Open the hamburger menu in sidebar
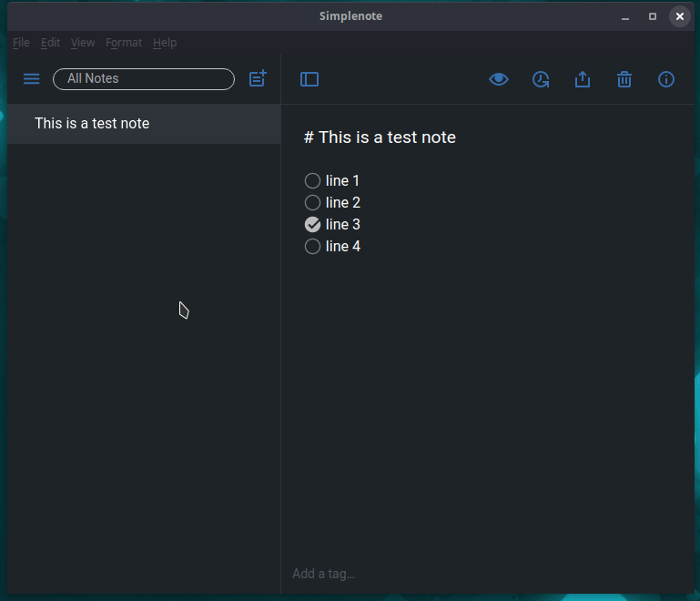The height and width of the screenshot is (601, 700). (x=31, y=79)
